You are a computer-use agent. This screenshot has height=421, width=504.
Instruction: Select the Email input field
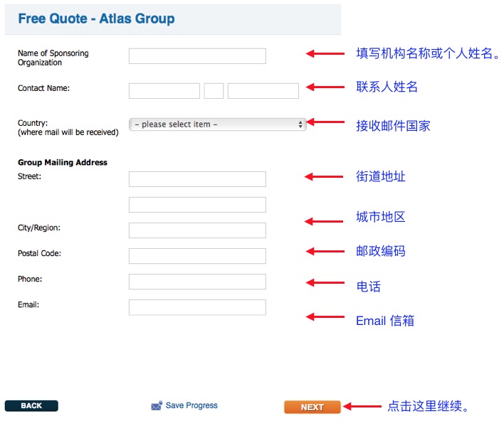click(197, 307)
